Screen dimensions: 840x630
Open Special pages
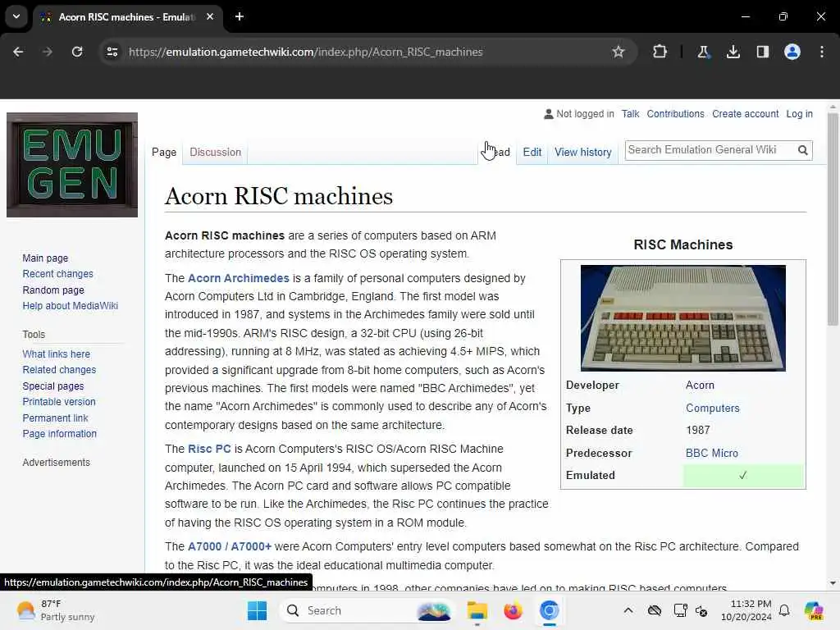tap(53, 386)
